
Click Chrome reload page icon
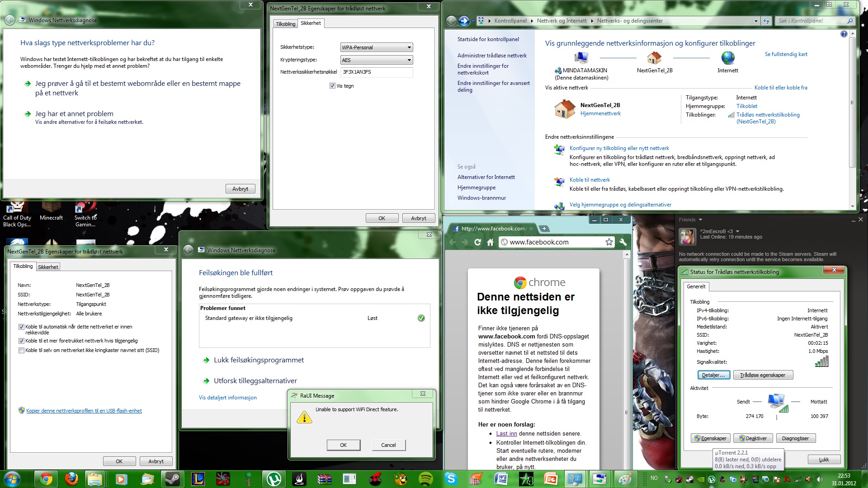coord(477,242)
